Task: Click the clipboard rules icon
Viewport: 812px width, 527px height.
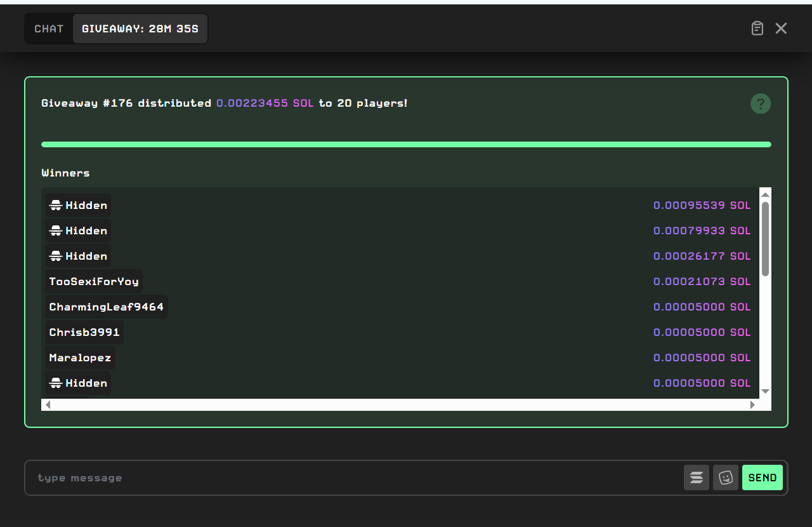Action: pos(757,29)
